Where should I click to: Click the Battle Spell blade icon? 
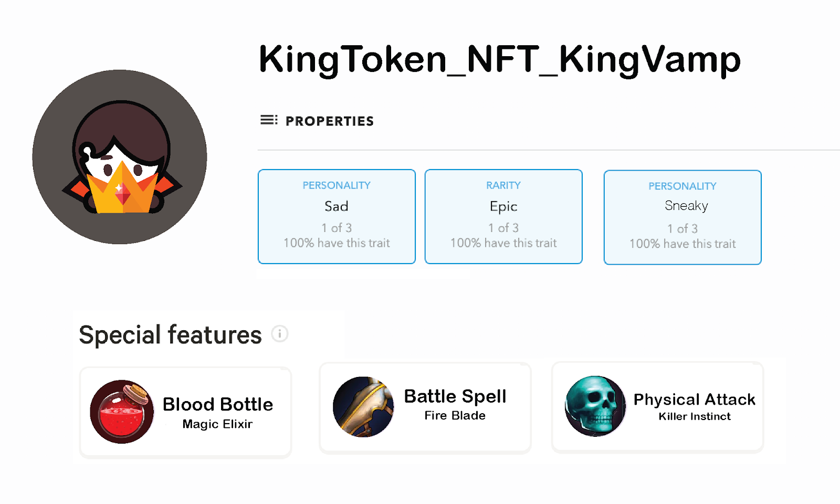pos(363,407)
